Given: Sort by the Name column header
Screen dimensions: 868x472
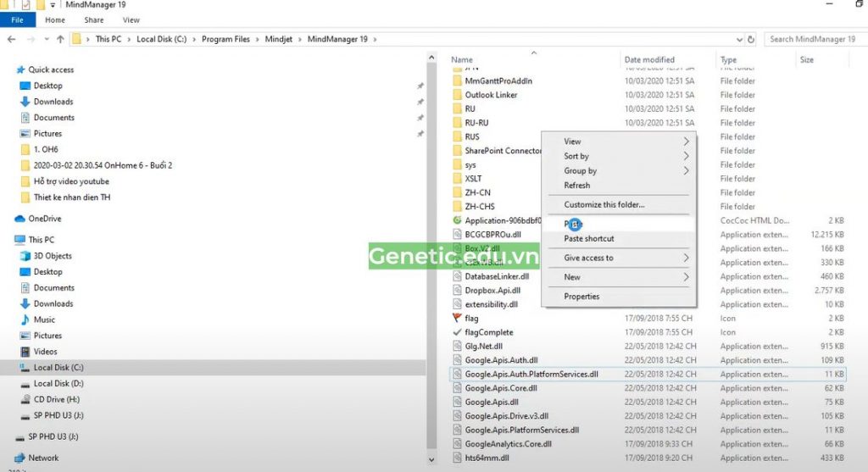Looking at the screenshot, I should point(462,60).
